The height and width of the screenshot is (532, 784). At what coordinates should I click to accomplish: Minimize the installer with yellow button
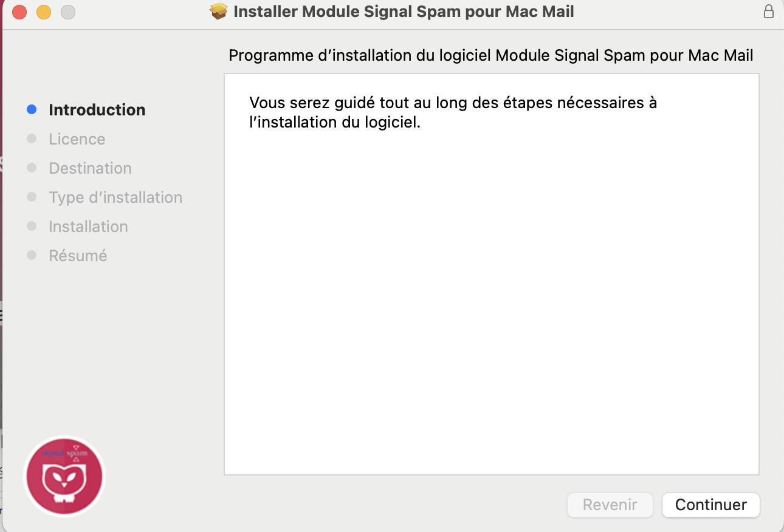pyautogui.click(x=44, y=12)
